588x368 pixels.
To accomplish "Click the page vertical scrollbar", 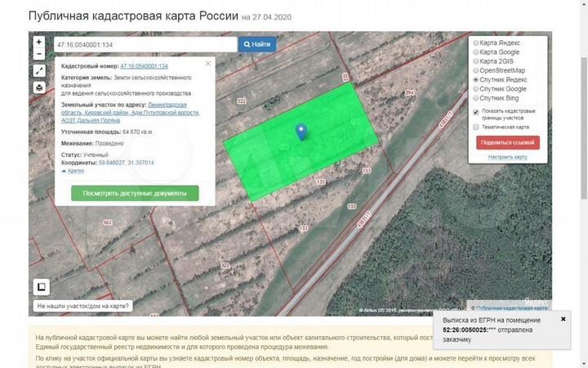I will click(584, 128).
